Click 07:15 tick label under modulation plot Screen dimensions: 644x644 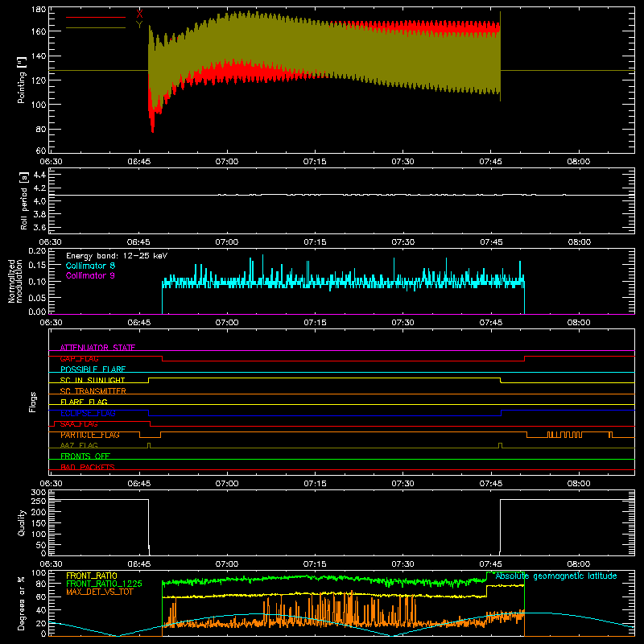tap(315, 323)
